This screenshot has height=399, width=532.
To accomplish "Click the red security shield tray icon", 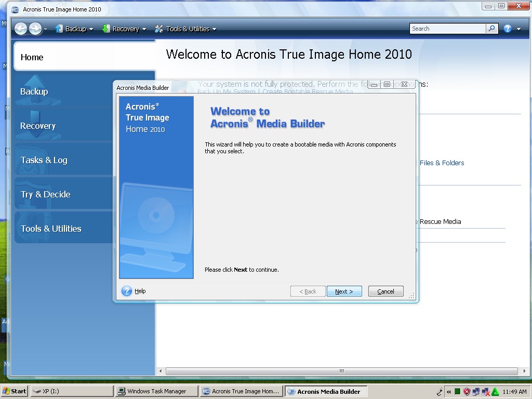I will tap(467, 392).
